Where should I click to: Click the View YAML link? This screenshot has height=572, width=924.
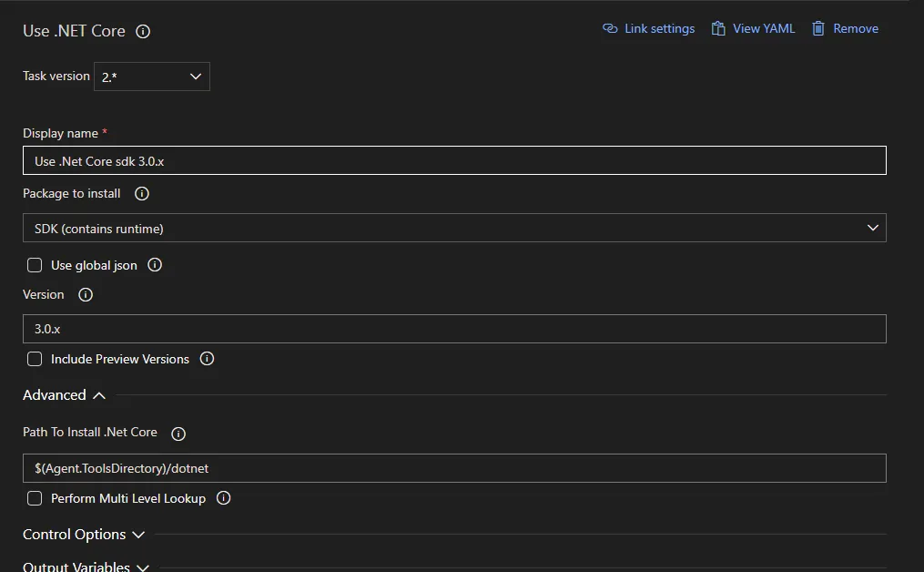click(x=753, y=28)
